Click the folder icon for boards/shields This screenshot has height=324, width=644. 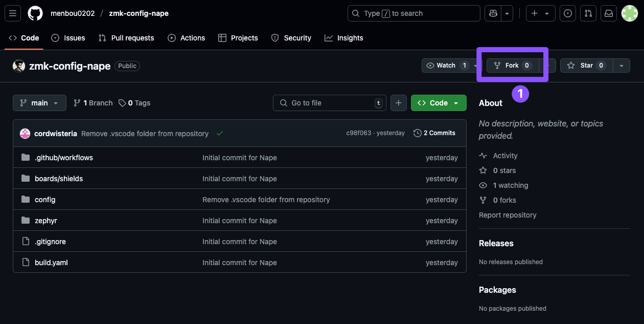click(26, 179)
